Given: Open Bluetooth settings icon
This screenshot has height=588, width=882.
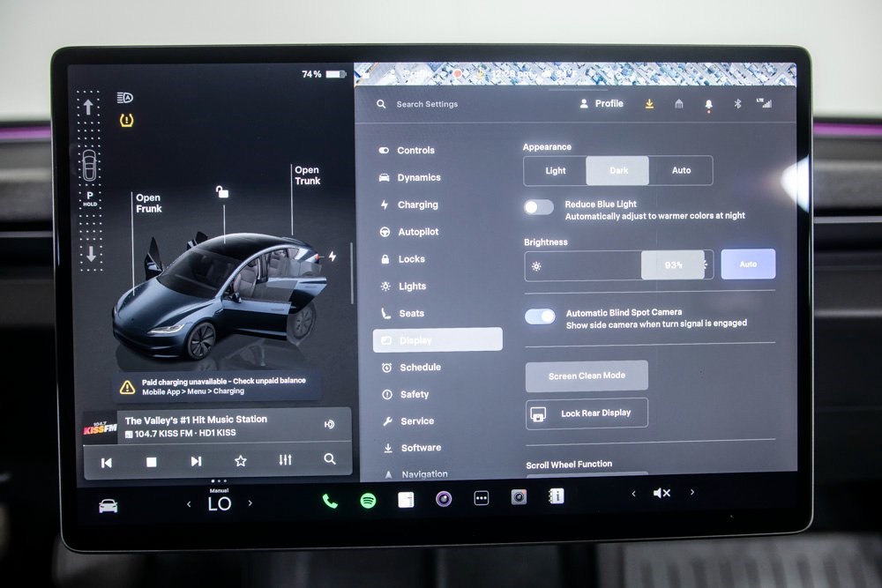Looking at the screenshot, I should (737, 104).
